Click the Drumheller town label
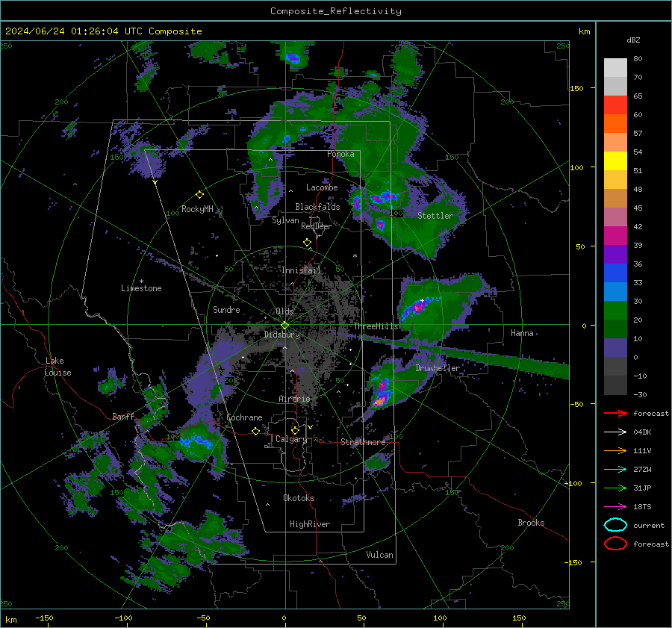This screenshot has height=628, width=672. tap(438, 368)
